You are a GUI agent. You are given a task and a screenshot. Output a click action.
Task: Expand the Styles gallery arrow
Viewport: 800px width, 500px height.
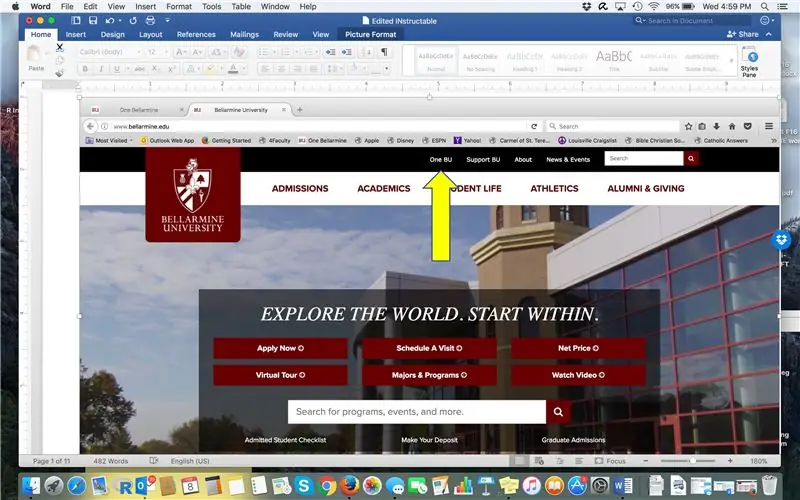[732, 61]
